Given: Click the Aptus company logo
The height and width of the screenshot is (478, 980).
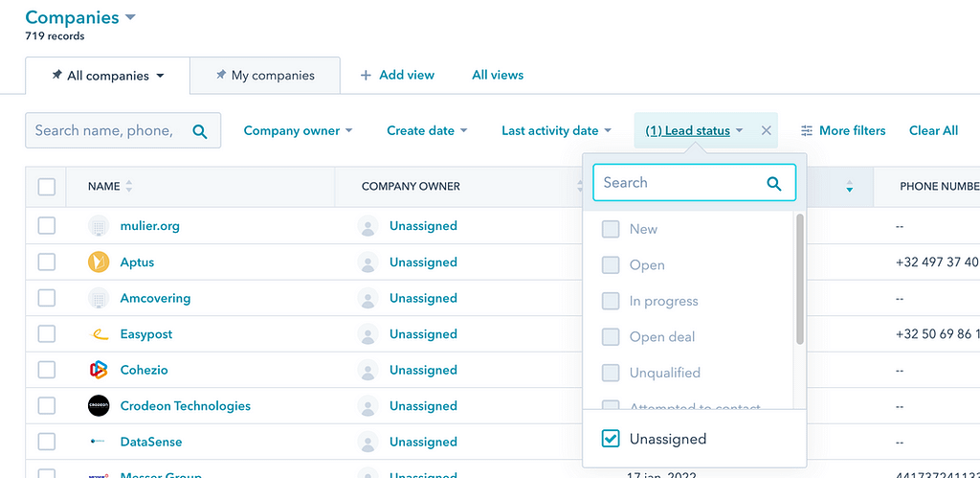Looking at the screenshot, I should (x=99, y=262).
